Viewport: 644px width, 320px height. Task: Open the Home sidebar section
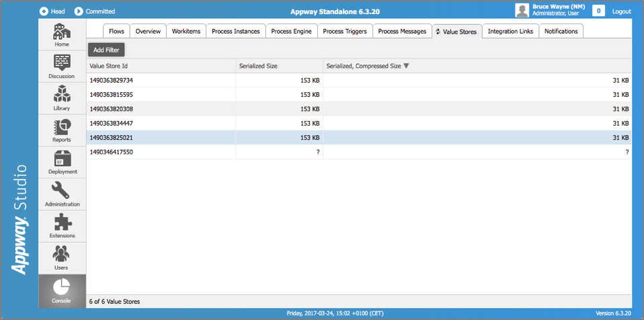coord(62,34)
